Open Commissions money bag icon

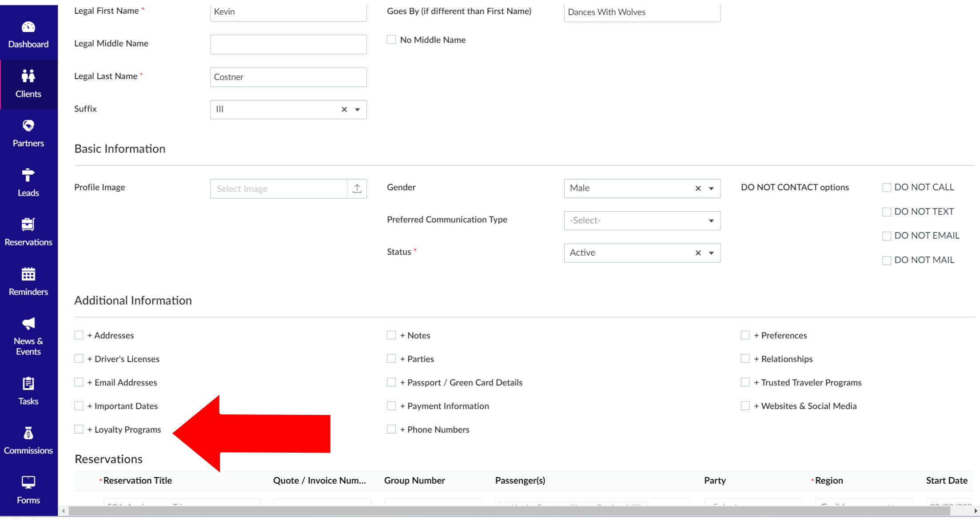pyautogui.click(x=28, y=433)
